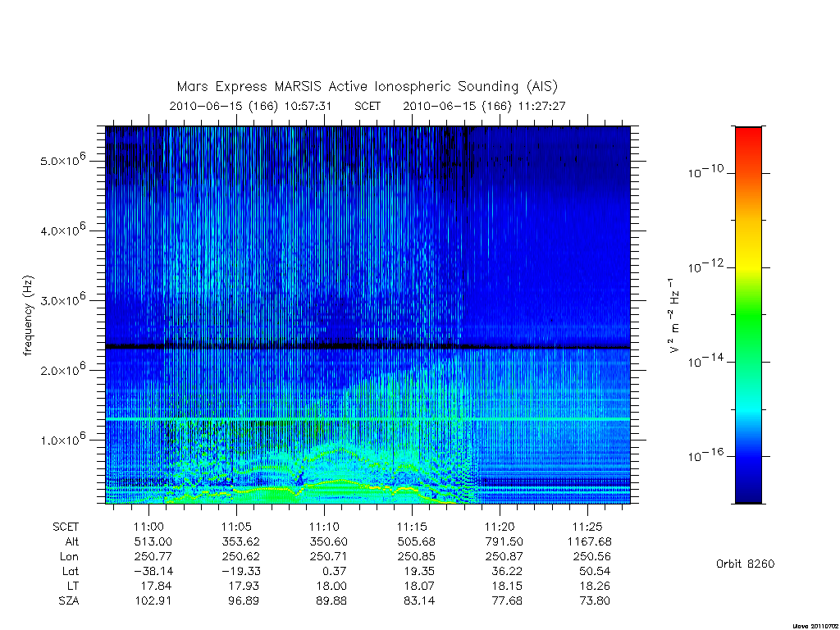Click longitude value 250.87
This screenshot has height=630, width=840.
tap(504, 557)
